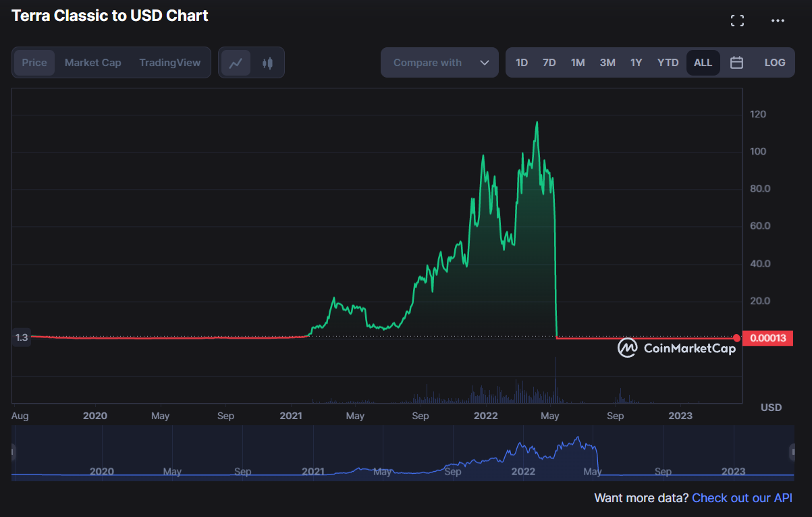Image resolution: width=812 pixels, height=517 pixels.
Task: Expand the Compare with chevron arrow
Action: tap(484, 63)
